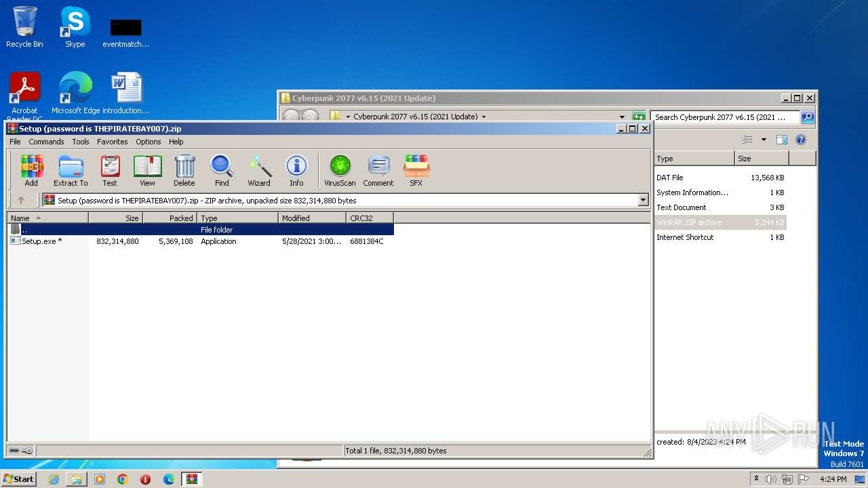
Task: Click the disk/key icon in WinRAR status bar
Action: [21, 451]
